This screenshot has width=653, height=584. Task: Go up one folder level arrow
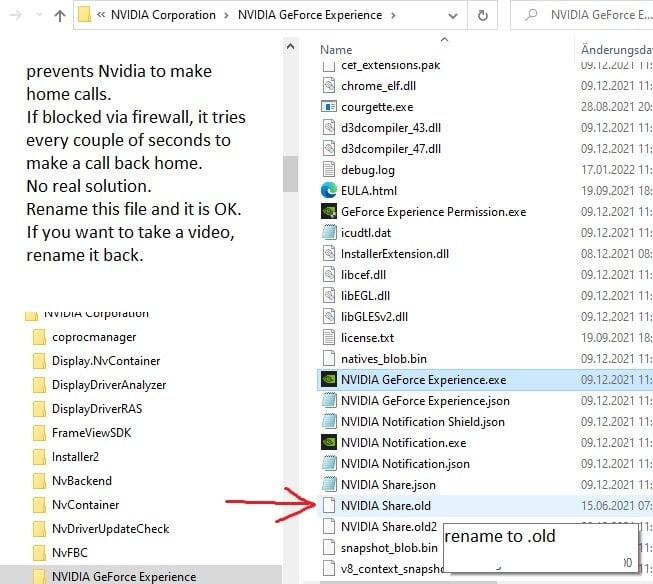(60, 16)
